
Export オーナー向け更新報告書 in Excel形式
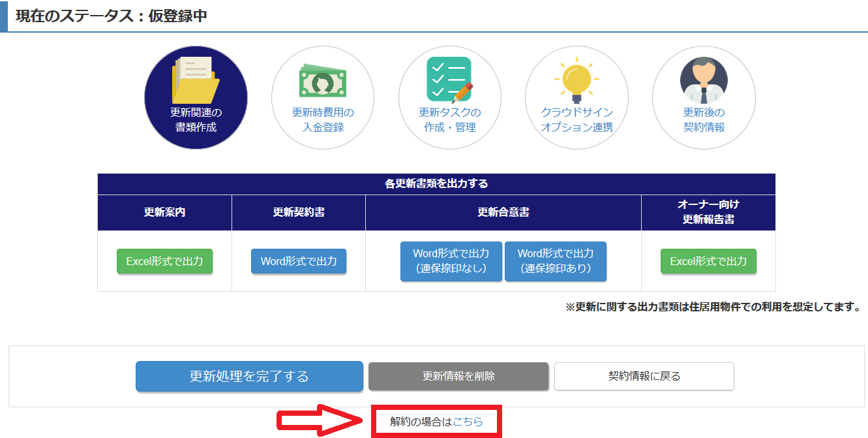tap(708, 261)
